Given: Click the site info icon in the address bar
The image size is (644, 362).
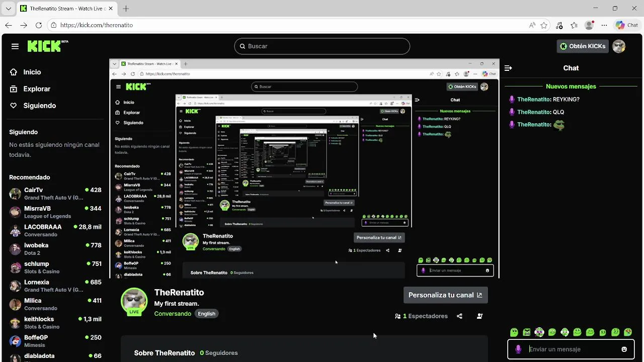Looking at the screenshot, I should (53, 25).
